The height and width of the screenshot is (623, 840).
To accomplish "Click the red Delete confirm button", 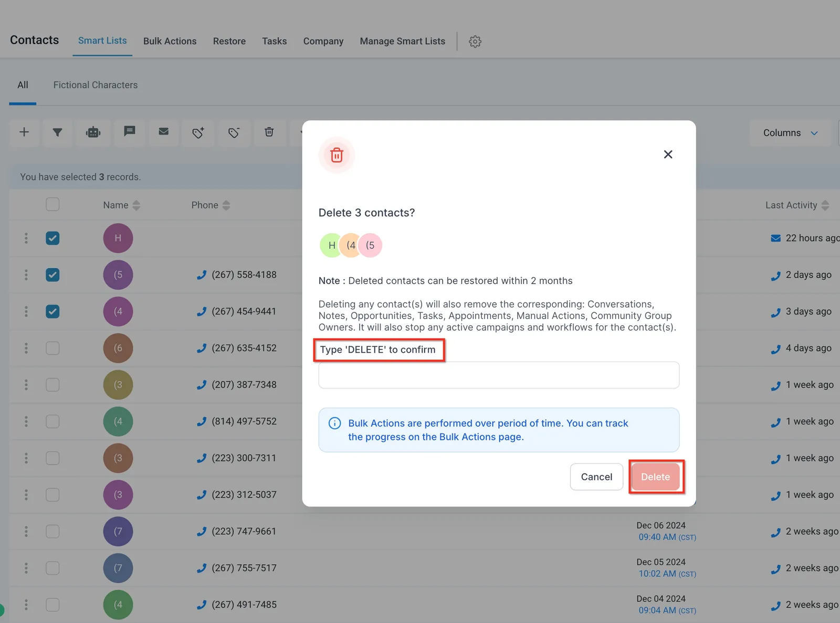I will 656,477.
